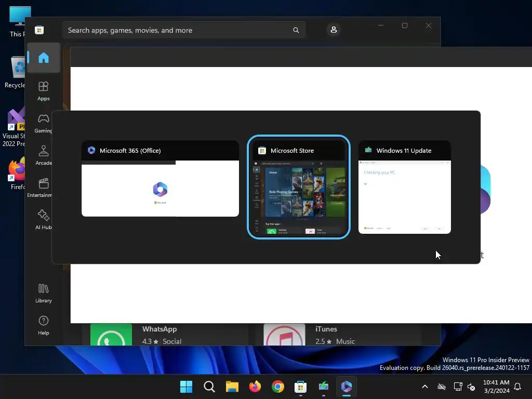
Task: Open the network status tray icon
Action: click(458, 387)
